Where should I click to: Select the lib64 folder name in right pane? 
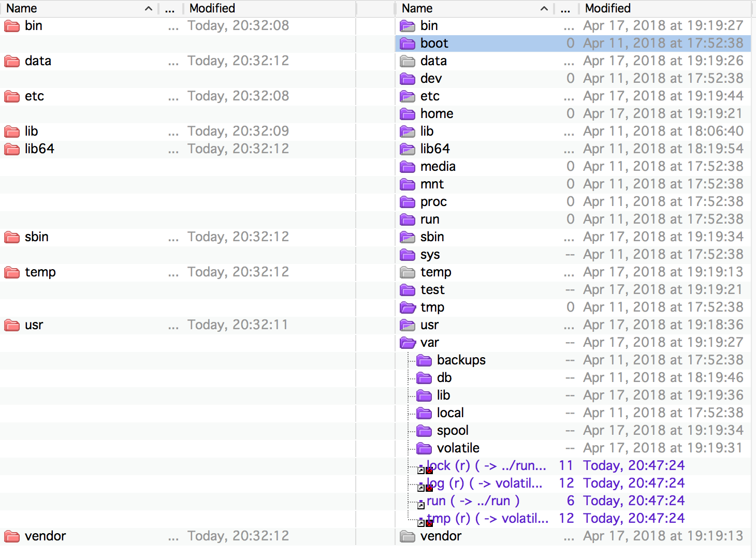(x=435, y=149)
